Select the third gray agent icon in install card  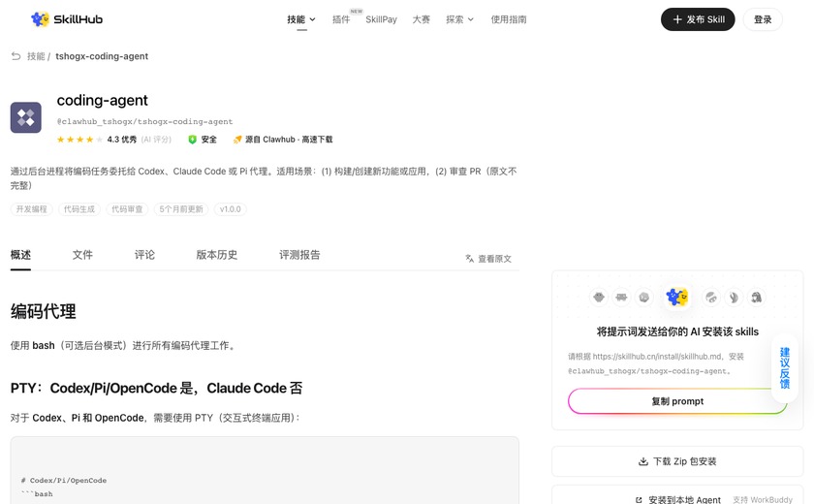point(644,298)
